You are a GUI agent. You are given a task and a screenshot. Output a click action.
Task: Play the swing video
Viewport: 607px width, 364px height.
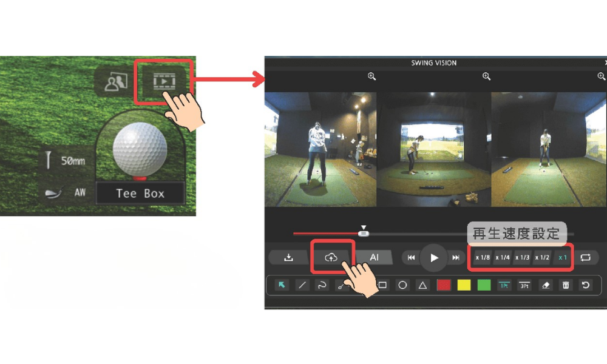[x=434, y=258]
